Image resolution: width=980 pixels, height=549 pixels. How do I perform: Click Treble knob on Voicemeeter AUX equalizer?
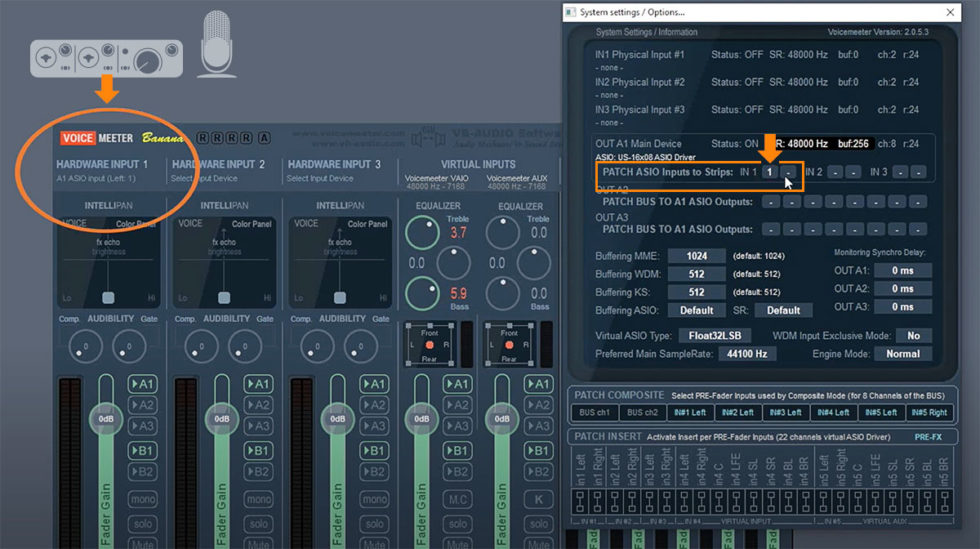coord(502,233)
